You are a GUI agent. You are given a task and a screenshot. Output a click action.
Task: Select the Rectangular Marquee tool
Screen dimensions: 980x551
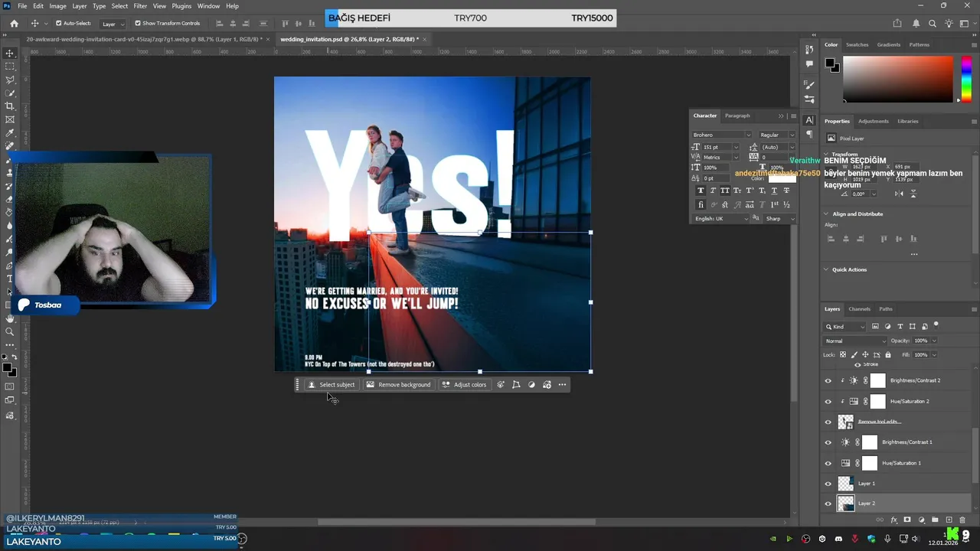(10, 67)
